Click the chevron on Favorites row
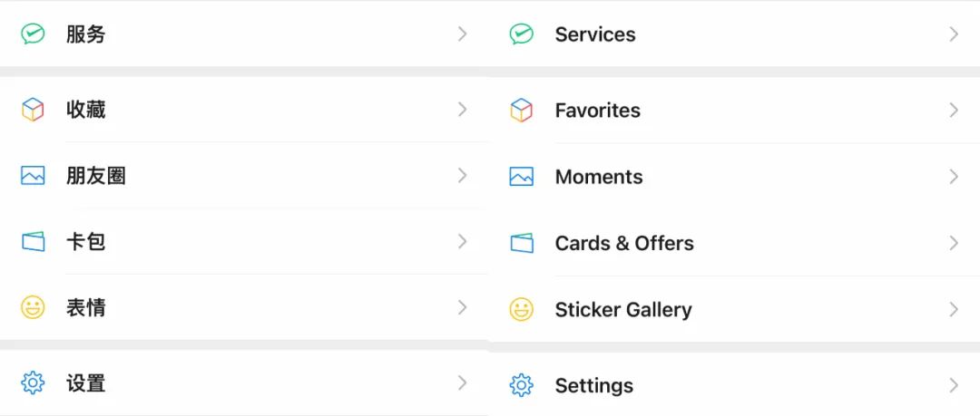Viewport: 980px width, 416px height. tap(953, 111)
